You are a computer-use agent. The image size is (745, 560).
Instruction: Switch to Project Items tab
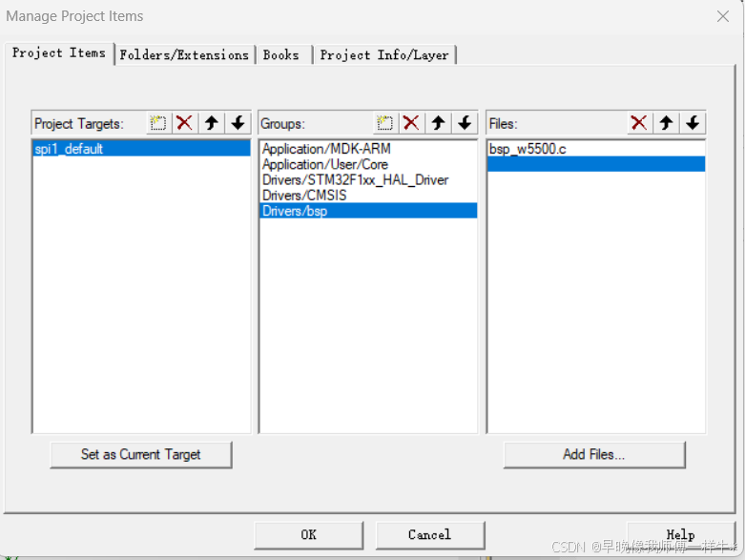(59, 52)
